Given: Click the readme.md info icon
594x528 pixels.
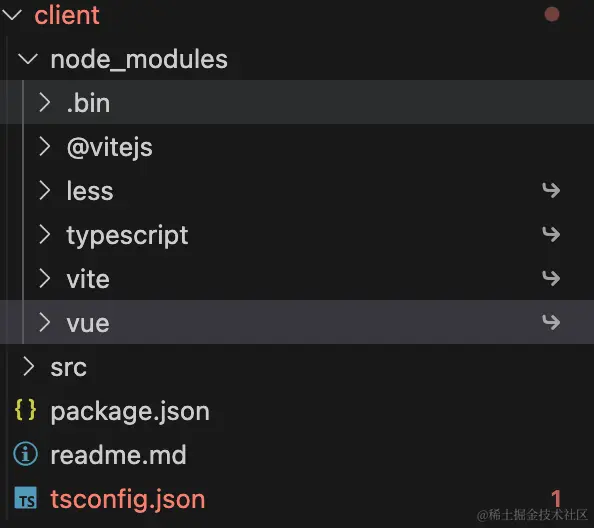Looking at the screenshot, I should pos(25,454).
